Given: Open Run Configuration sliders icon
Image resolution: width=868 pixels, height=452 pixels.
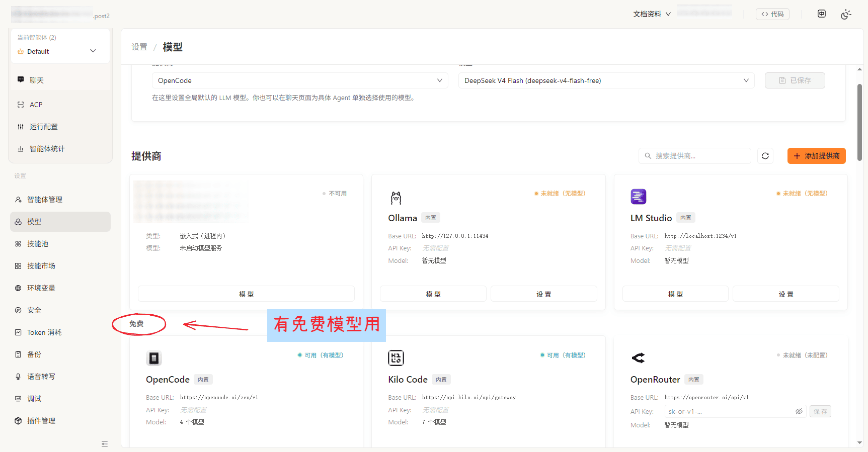Looking at the screenshot, I should [21, 127].
